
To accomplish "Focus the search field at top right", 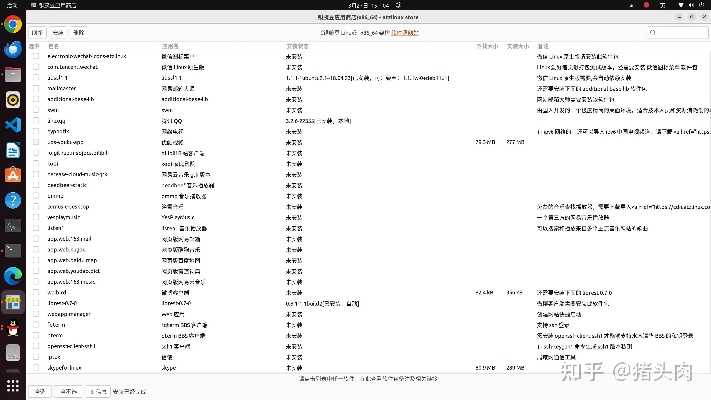I will pyautogui.click(x=677, y=33).
